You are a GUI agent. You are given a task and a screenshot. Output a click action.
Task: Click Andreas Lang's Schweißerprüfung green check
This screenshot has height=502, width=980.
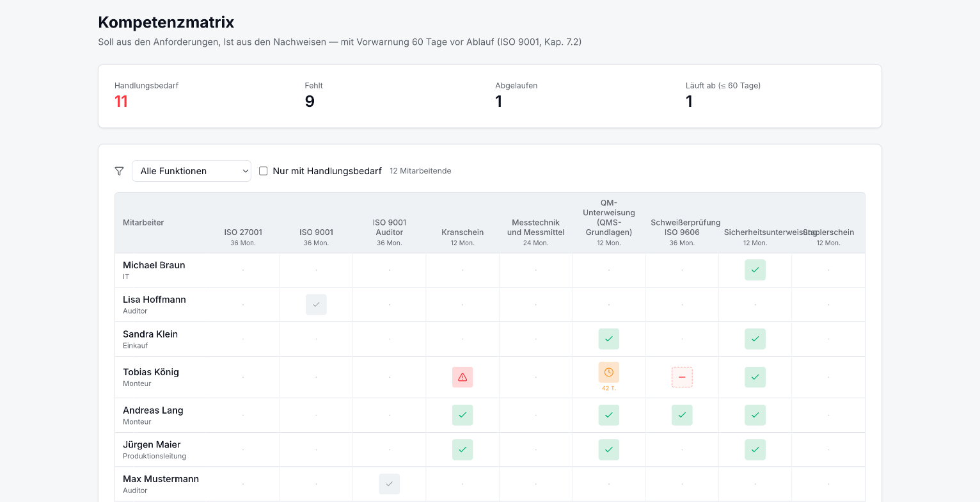pos(682,415)
